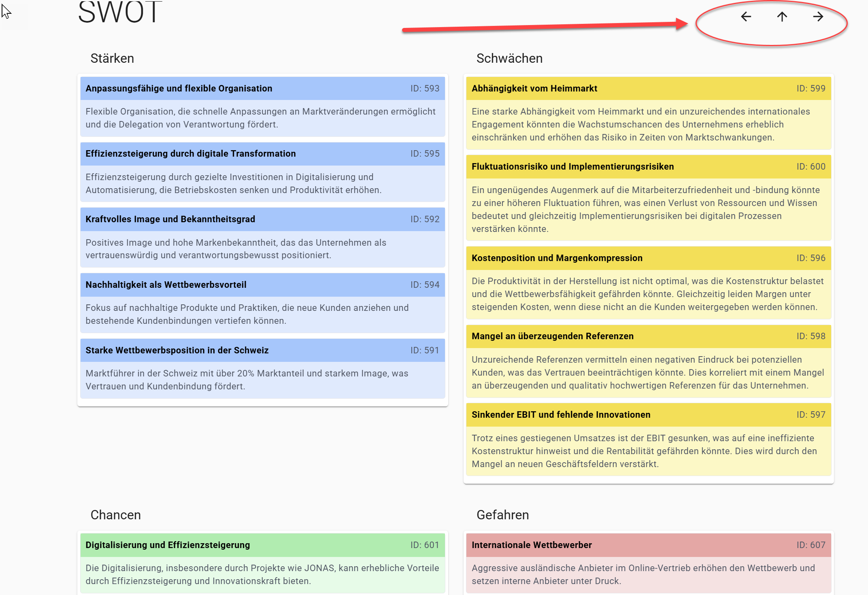The height and width of the screenshot is (595, 868).
Task: Open the Digitalisierung und Effizienzsteigerung green card
Action: (x=168, y=545)
